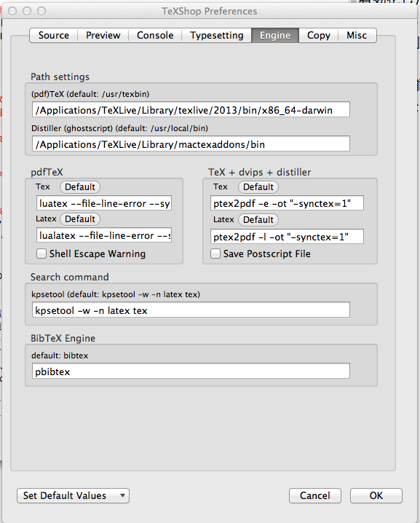The width and height of the screenshot is (420, 523).
Task: Reset pdfTeX Latex command with Default button
Action: click(80, 219)
